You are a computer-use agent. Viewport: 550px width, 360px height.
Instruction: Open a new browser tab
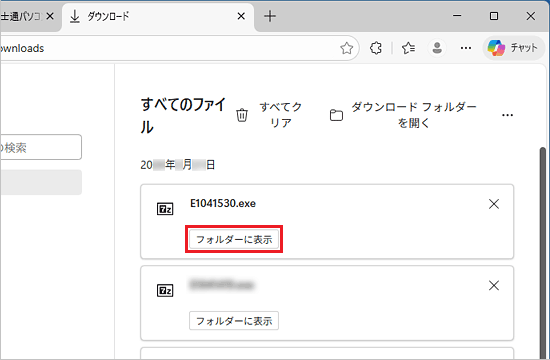270,16
